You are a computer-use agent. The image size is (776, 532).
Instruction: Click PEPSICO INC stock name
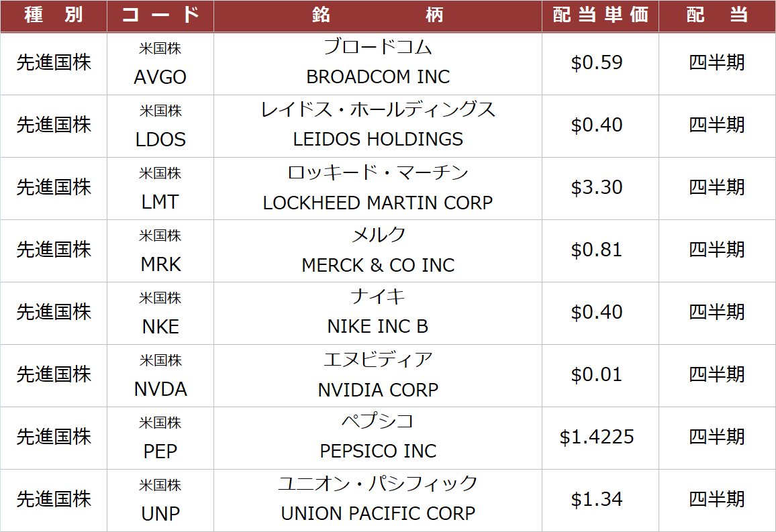378,451
